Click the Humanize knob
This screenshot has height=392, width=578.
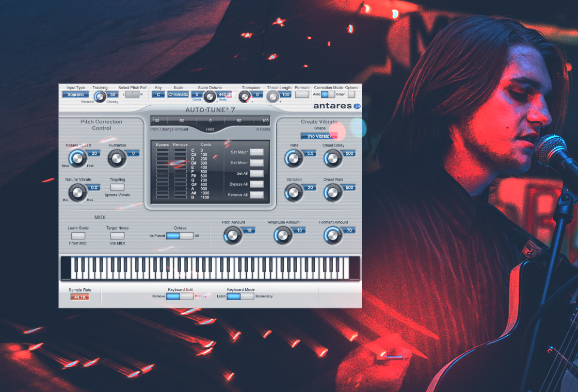[x=117, y=157]
